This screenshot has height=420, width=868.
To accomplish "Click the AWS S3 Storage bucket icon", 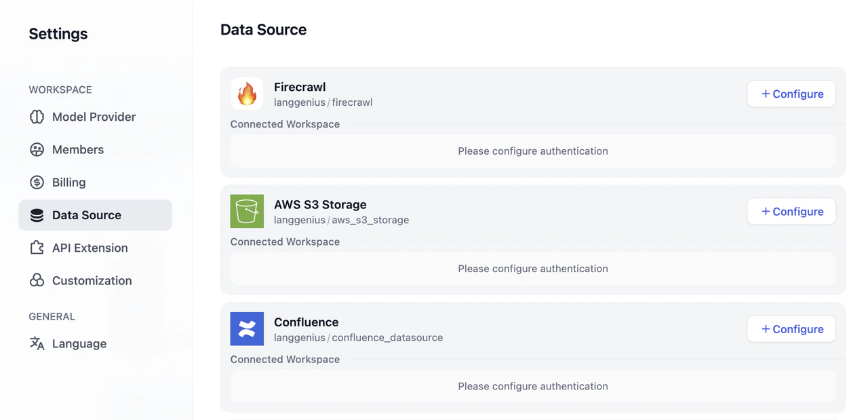I will pos(247,211).
